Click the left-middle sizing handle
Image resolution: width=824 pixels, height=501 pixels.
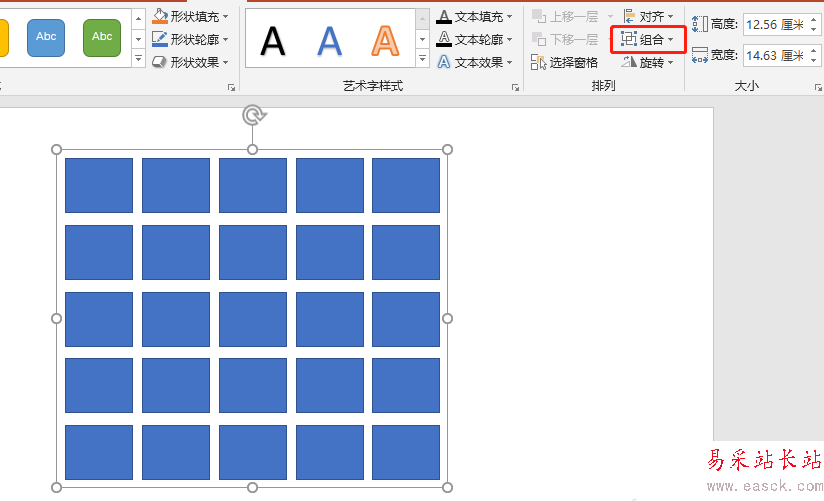57,319
